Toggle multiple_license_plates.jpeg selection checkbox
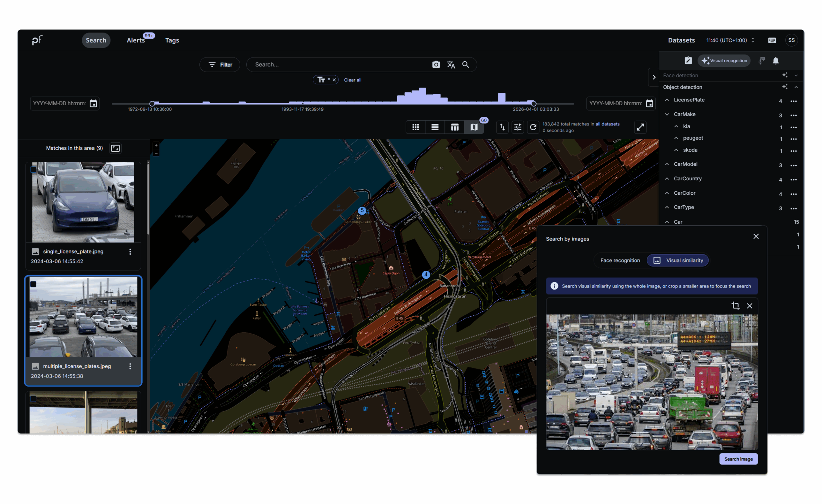 point(33,284)
